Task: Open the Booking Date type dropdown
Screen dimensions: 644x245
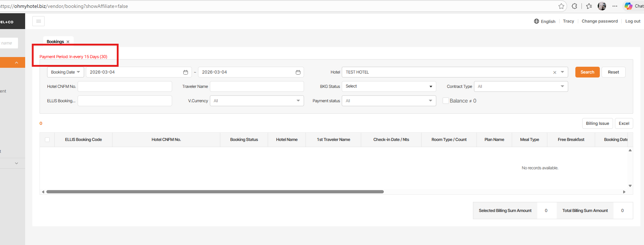Action: pyautogui.click(x=65, y=72)
